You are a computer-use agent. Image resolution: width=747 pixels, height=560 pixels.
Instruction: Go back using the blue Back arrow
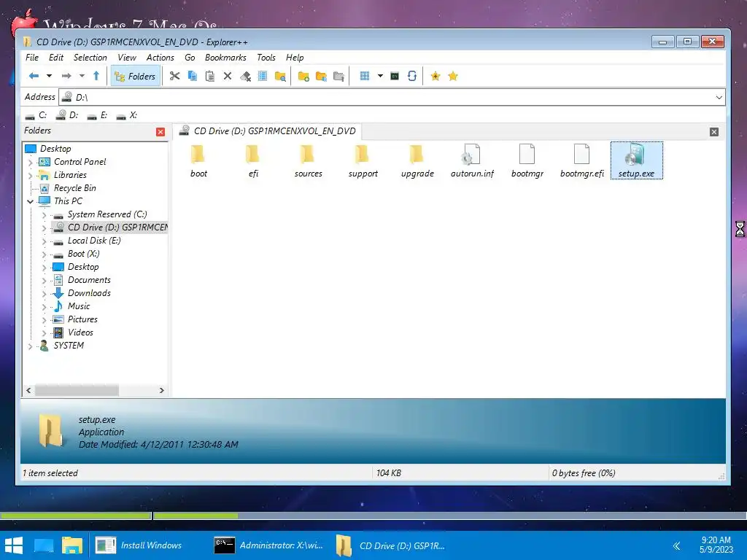(34, 76)
